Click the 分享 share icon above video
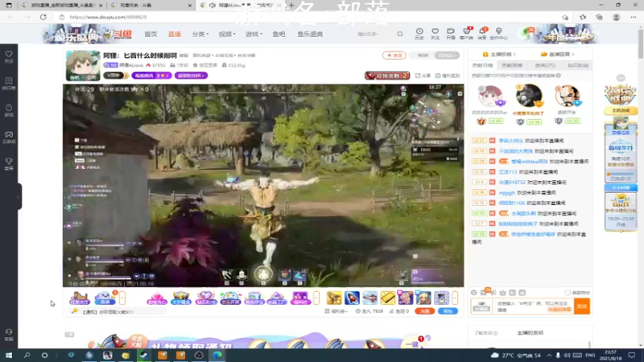644x362 pixels. pyautogui.click(x=423, y=76)
